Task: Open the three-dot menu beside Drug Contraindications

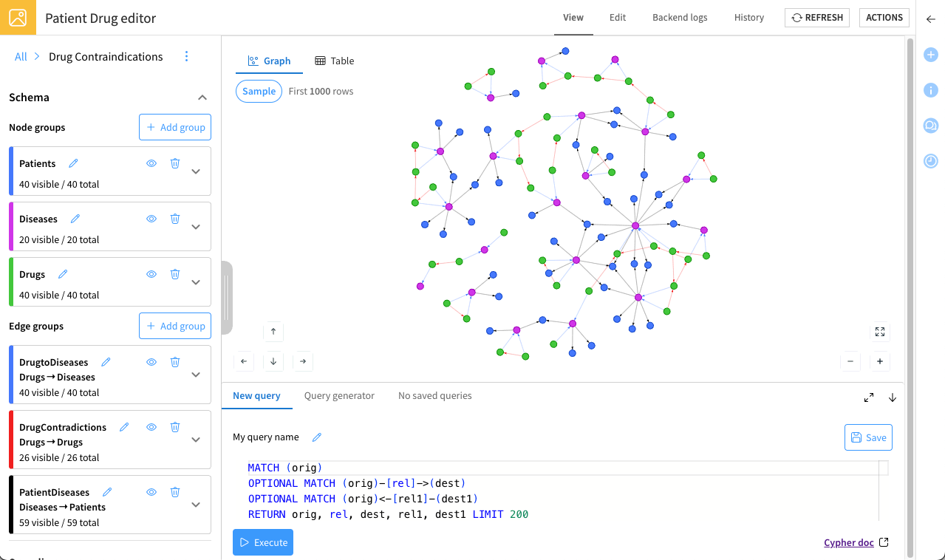Action: pos(186,57)
